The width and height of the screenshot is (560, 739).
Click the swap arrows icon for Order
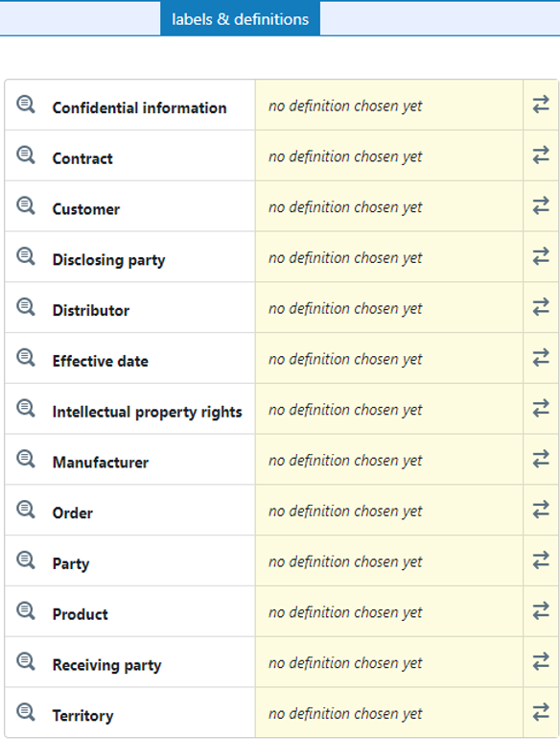point(541,510)
